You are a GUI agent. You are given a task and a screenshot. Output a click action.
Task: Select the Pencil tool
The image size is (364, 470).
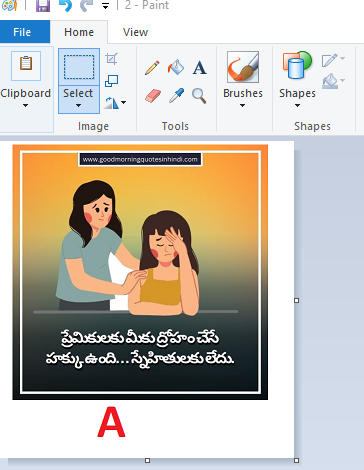(x=152, y=68)
